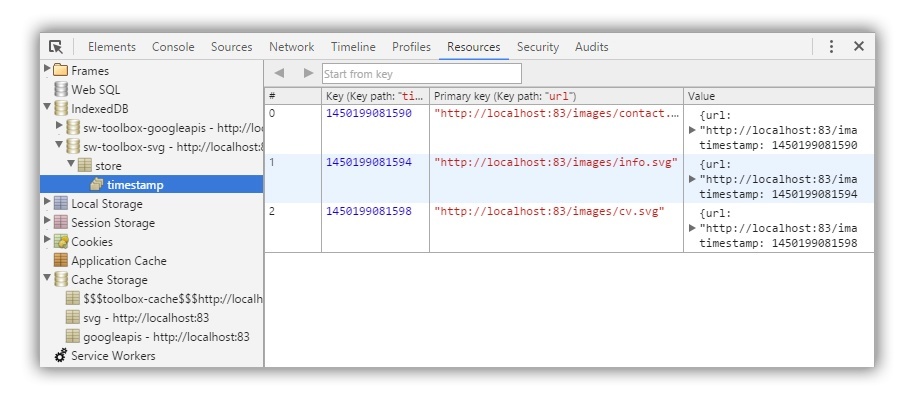Click the sw-toolbox-svg database icon

pos(73,147)
